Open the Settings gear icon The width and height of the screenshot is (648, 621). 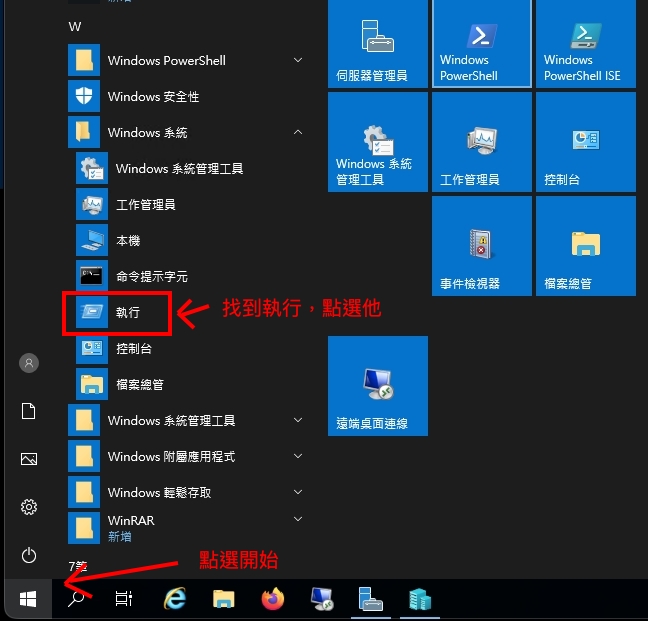pos(29,507)
